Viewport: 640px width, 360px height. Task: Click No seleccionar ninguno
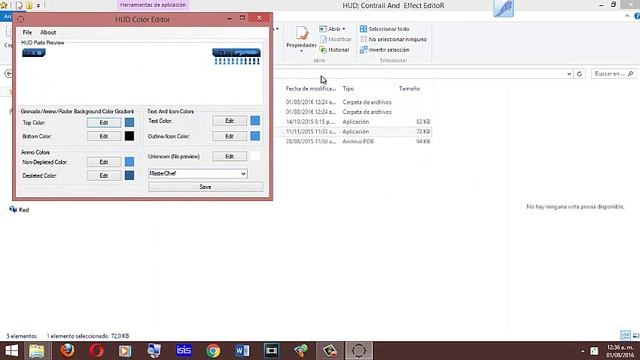coord(393,39)
